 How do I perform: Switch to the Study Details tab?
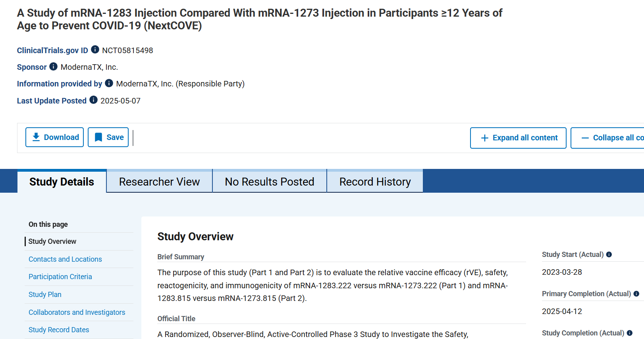click(x=62, y=182)
